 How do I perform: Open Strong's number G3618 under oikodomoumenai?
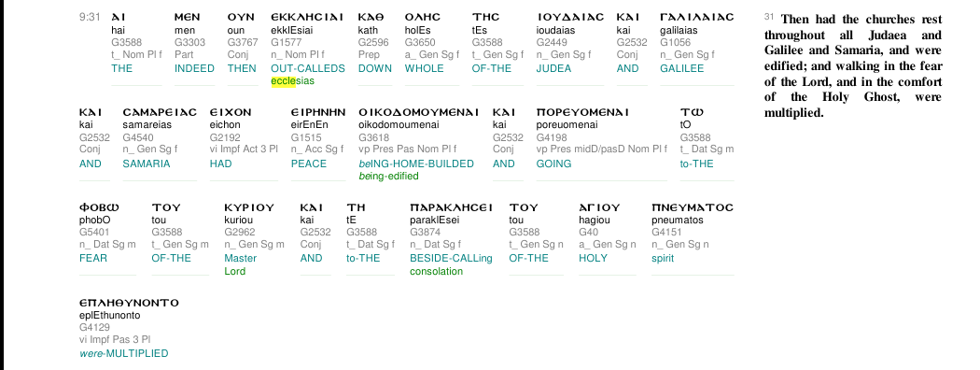click(373, 137)
